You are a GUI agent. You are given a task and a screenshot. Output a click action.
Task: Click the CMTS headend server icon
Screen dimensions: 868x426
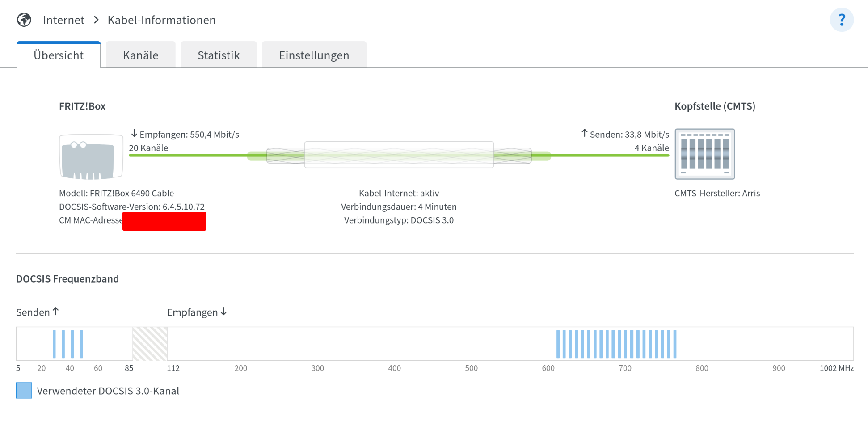click(x=704, y=154)
